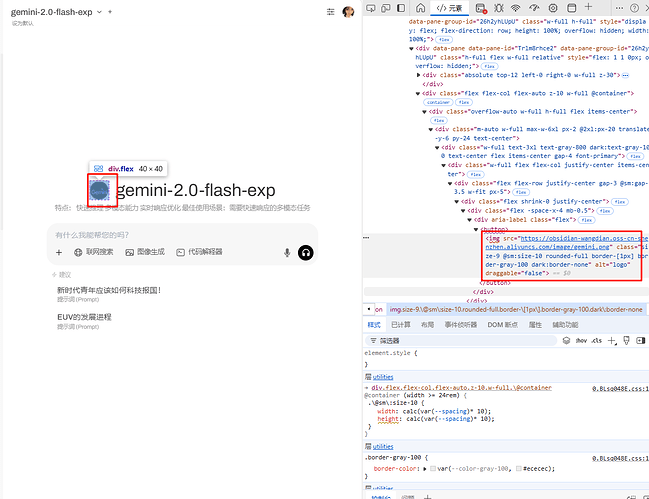Start voice call with headphone button
This screenshot has height=499, width=649.
(x=305, y=252)
